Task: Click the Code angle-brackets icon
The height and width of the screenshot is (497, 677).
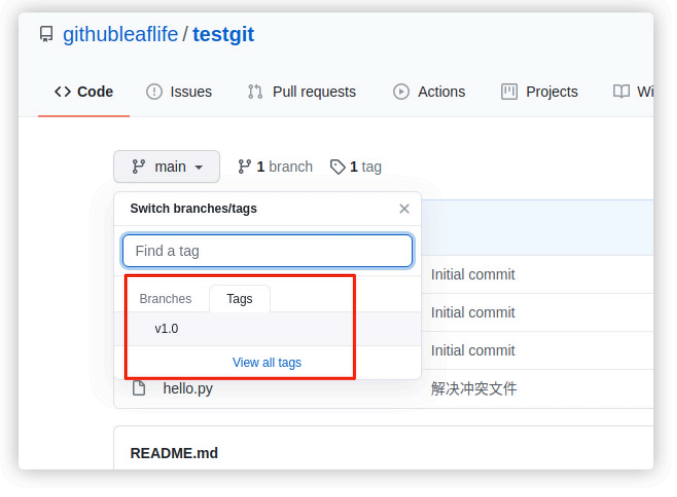Action: tap(63, 92)
